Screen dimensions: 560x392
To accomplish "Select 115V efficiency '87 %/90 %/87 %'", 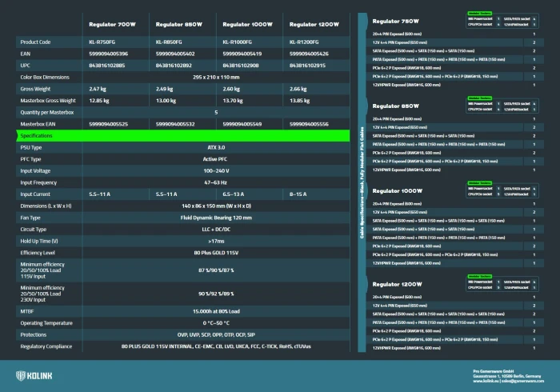I will coord(216,270).
